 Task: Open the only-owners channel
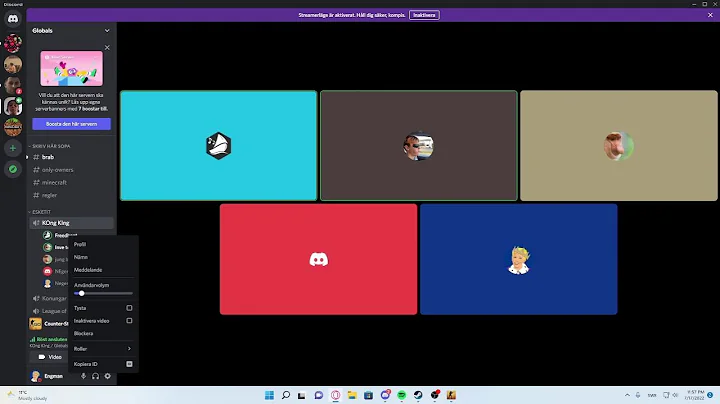tap(71, 170)
